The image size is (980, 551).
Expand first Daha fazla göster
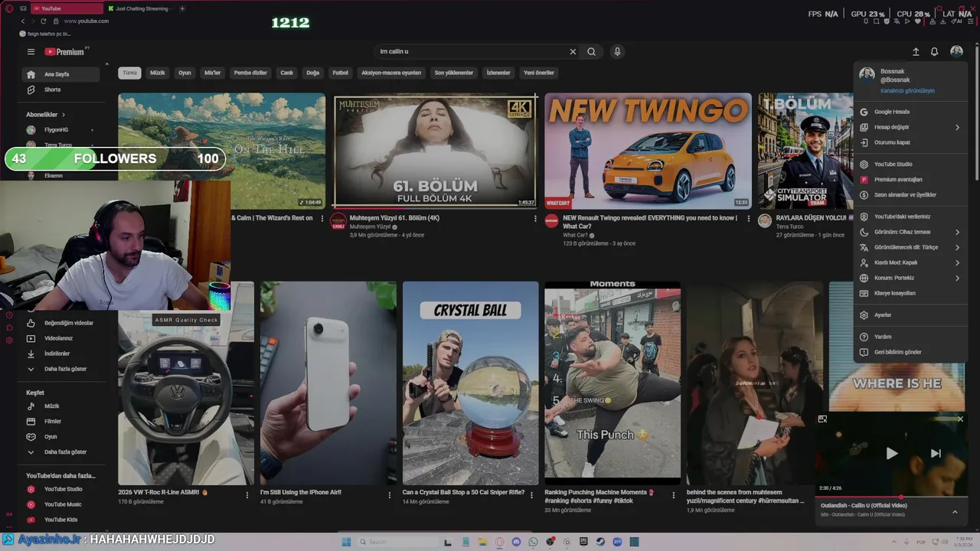[x=61, y=369]
